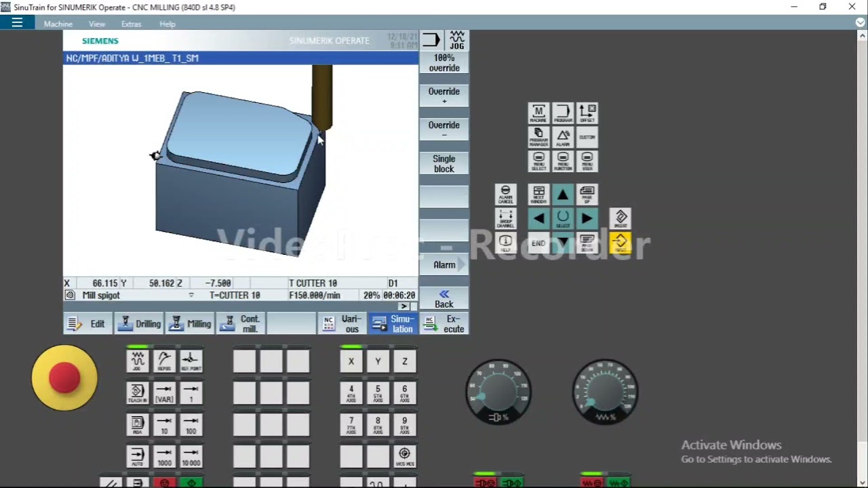
Task: Toggle MDA mode key
Action: 137,424
